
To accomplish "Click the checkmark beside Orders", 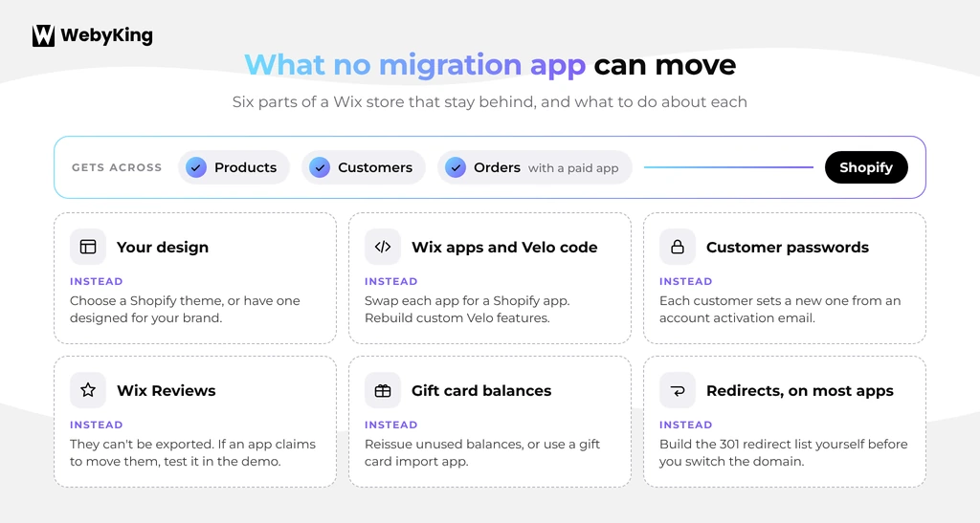I will pos(455,167).
